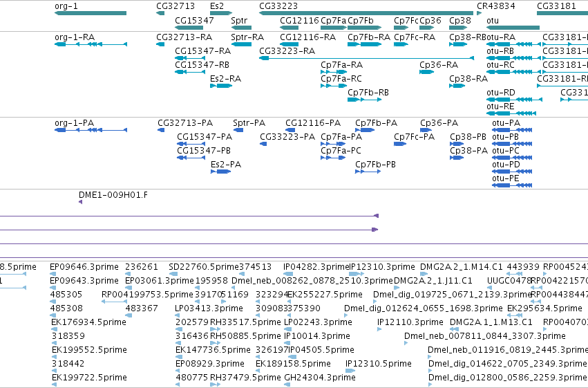Click transcript otu-RE

tap(511, 113)
